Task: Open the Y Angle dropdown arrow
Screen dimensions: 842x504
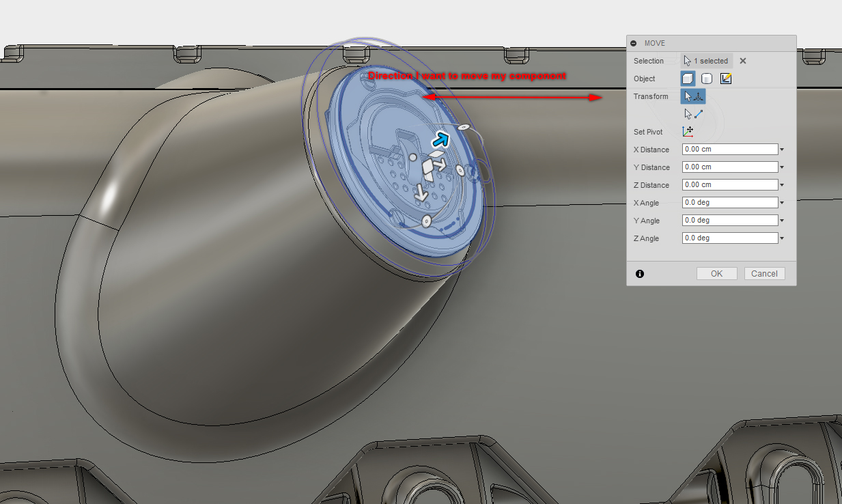Action: pos(782,221)
